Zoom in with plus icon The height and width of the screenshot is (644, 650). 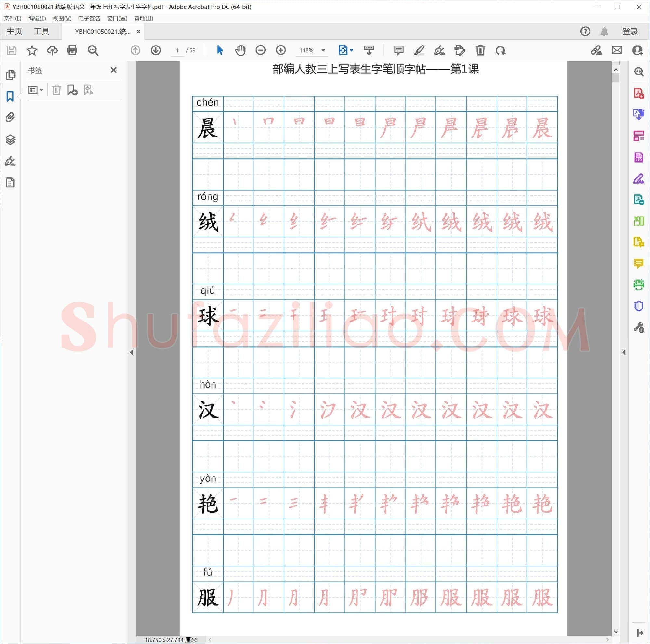pyautogui.click(x=280, y=50)
